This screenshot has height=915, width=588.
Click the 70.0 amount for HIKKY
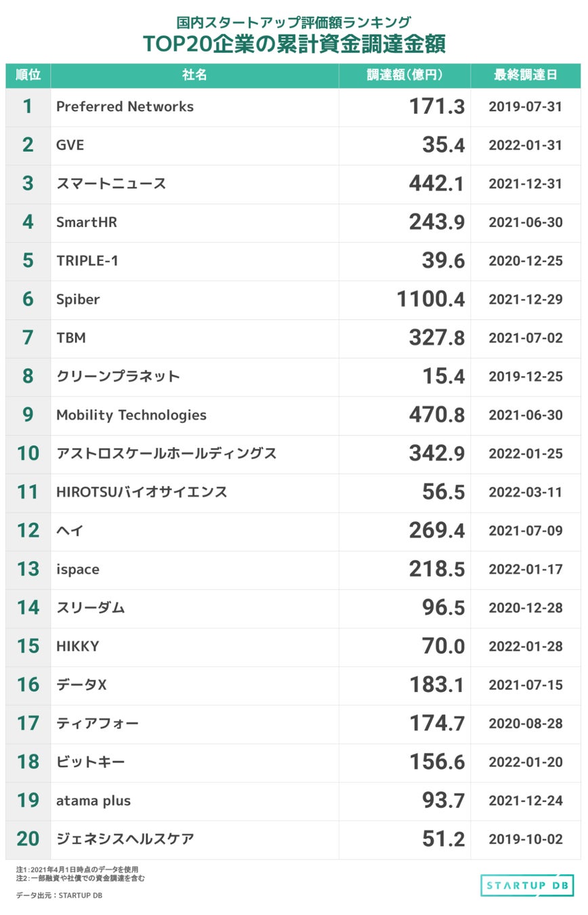click(x=444, y=647)
